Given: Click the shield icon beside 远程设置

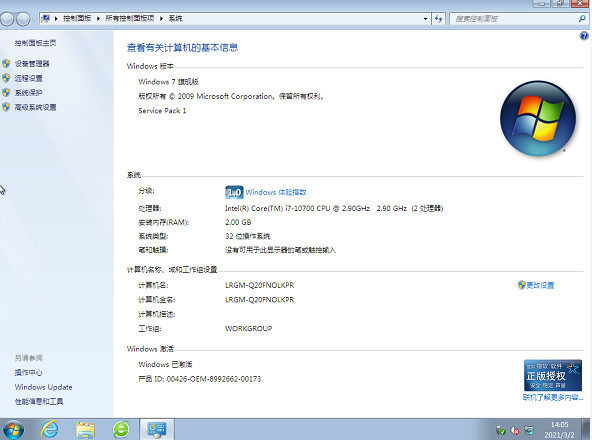Looking at the screenshot, I should pyautogui.click(x=6, y=78).
